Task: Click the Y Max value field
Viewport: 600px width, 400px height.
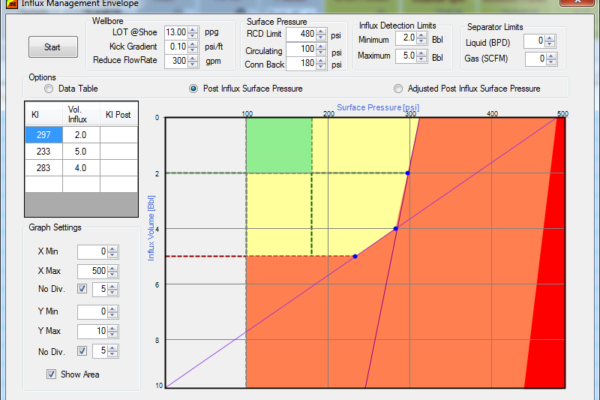Action: [93, 331]
